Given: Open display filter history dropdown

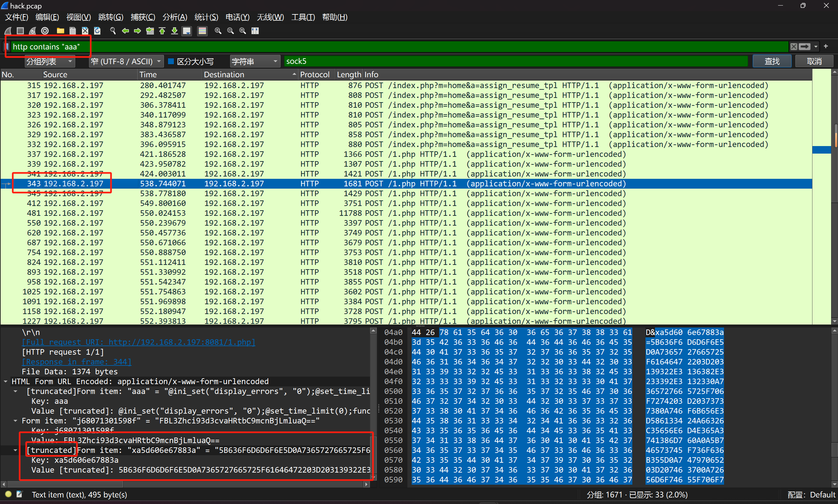Looking at the screenshot, I should 816,47.
